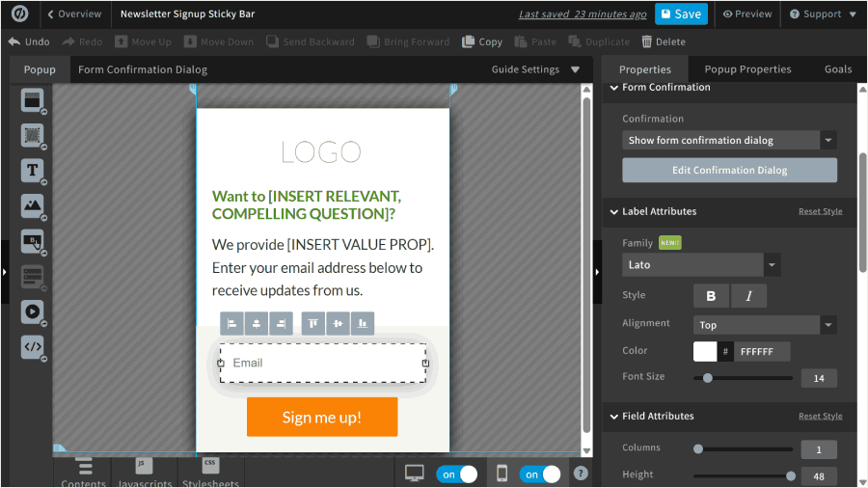This screenshot has width=868, height=488.
Task: Align element to bottom edge
Action: pos(362,324)
